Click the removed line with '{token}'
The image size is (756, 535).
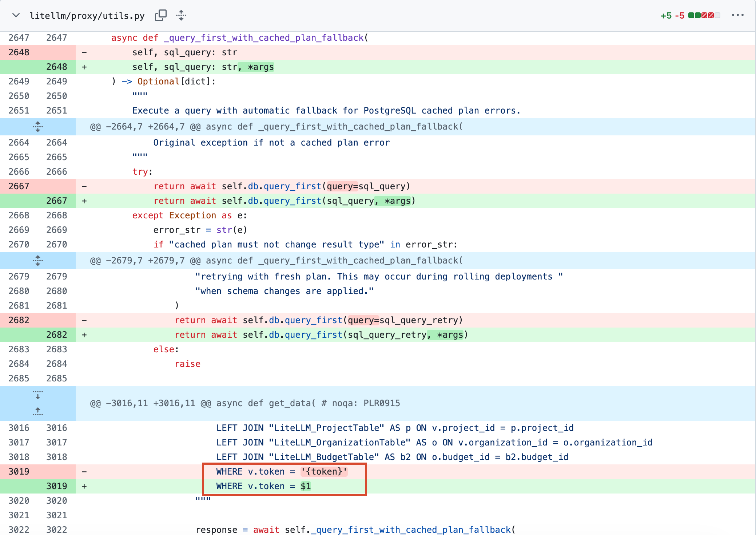click(x=282, y=472)
